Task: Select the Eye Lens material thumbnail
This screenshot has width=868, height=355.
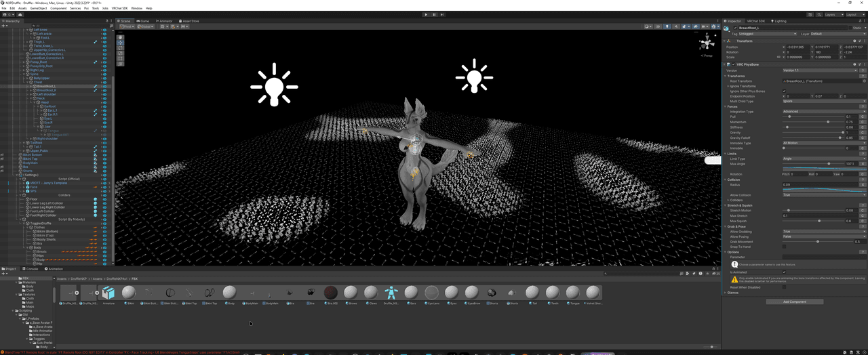Action: (x=431, y=292)
